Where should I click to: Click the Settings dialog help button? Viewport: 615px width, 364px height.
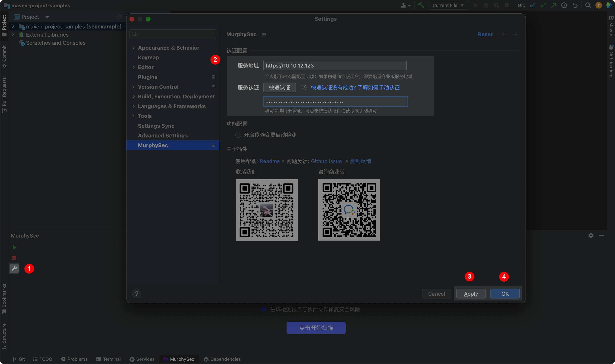(x=137, y=294)
